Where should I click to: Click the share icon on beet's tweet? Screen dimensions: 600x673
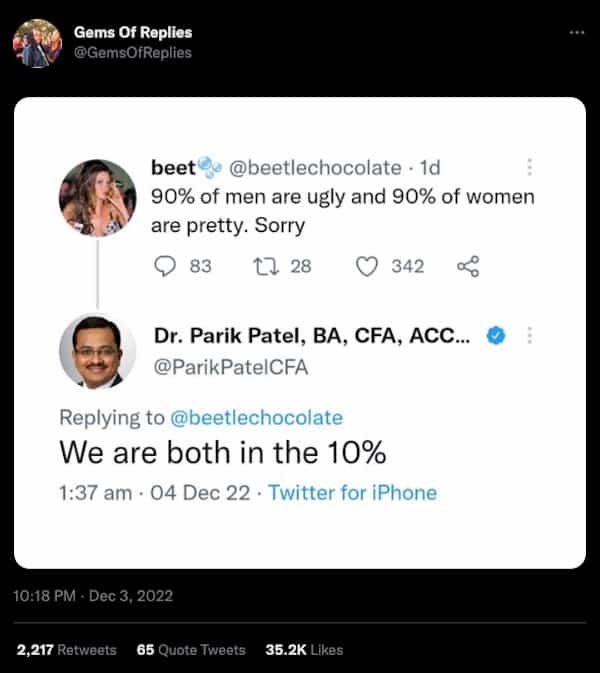pos(467,266)
